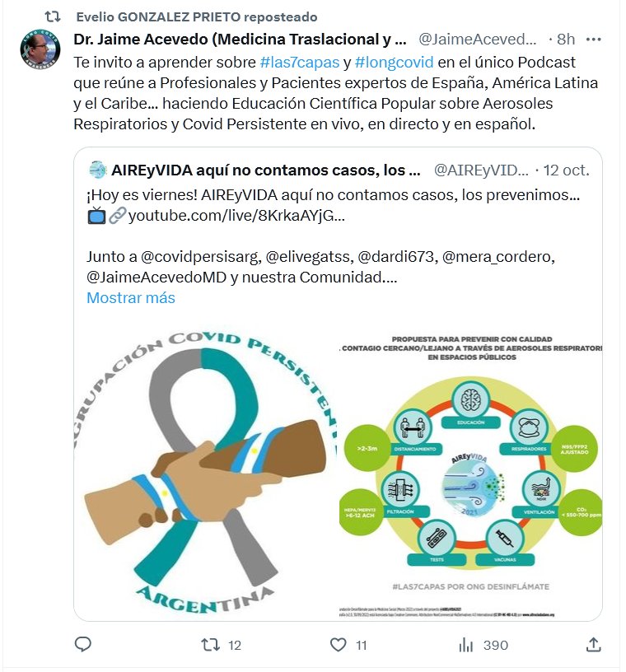Image resolution: width=626 pixels, height=672 pixels.
Task: Click the share upload icon
Action: coord(593,644)
